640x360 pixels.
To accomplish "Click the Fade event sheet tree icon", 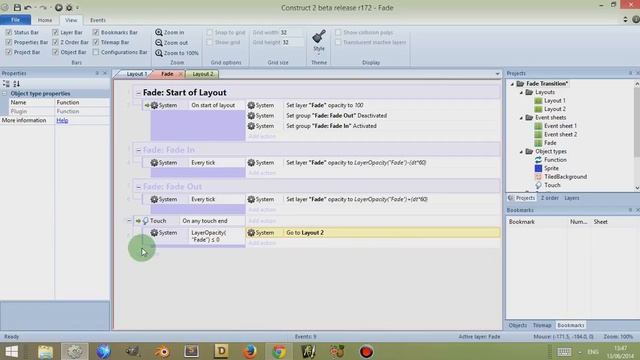I will (x=538, y=143).
